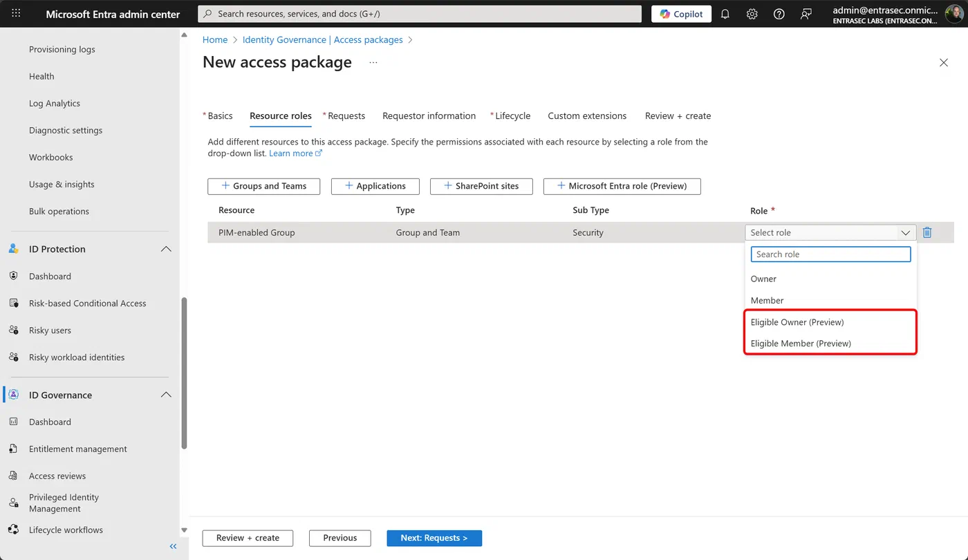Click the Microsoft Entra role (Preview) button
This screenshot has height=560, width=968.
click(622, 186)
